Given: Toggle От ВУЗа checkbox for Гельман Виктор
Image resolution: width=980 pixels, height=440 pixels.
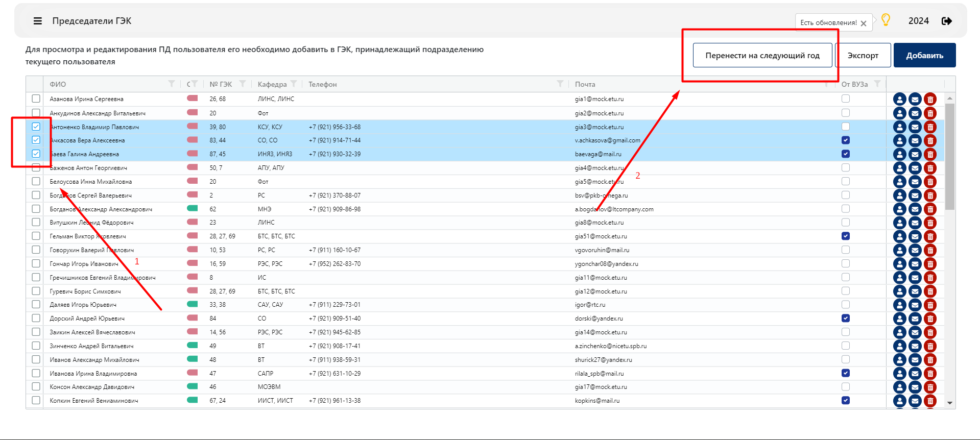Looking at the screenshot, I should [846, 236].
